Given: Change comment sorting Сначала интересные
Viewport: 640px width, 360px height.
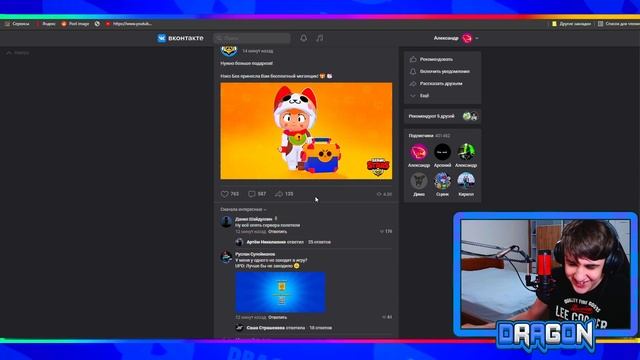Looking at the screenshot, I should [x=243, y=209].
